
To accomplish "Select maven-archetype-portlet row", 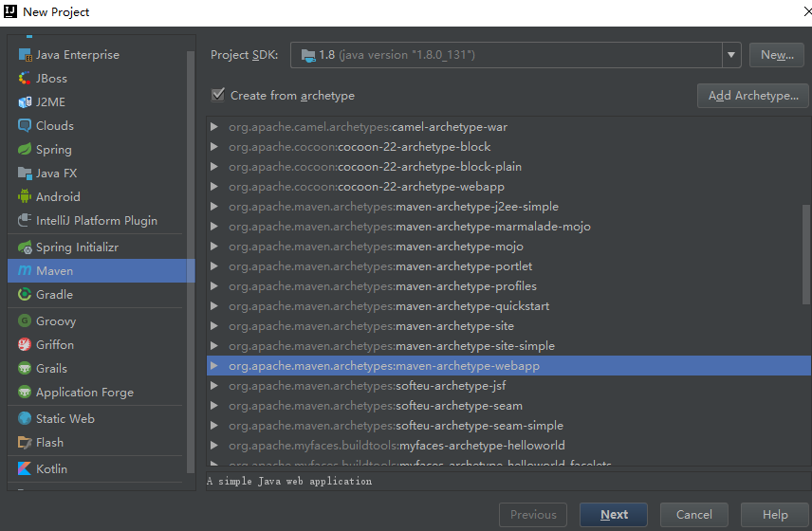I will (508, 266).
